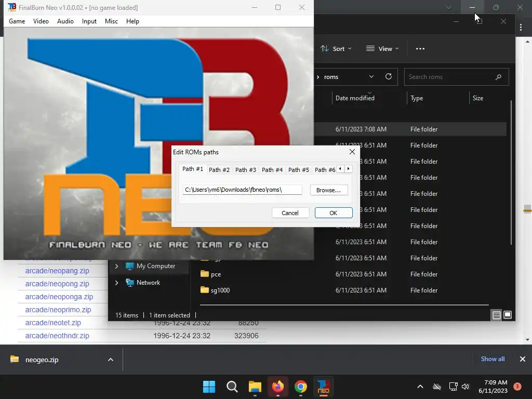Switch to the Path #5 tab

click(x=299, y=170)
